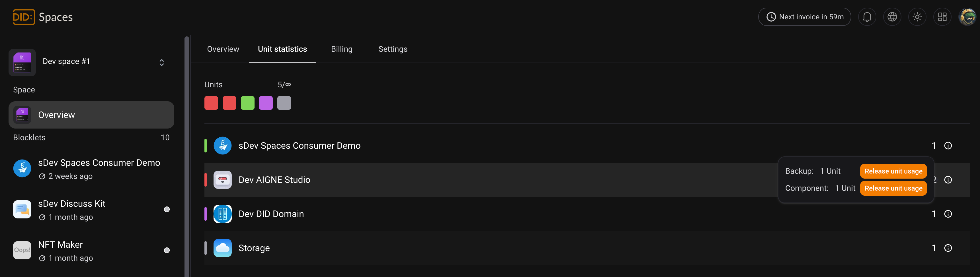Open the Settings tab
Screen dimensions: 980x277
coord(393,49)
